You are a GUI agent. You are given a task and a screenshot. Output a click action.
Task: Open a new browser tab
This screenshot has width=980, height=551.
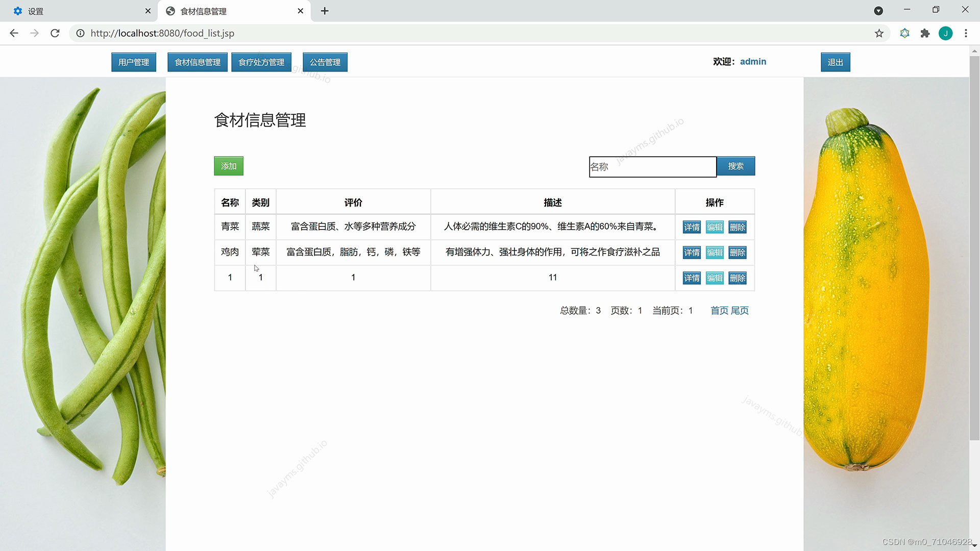pos(325,11)
